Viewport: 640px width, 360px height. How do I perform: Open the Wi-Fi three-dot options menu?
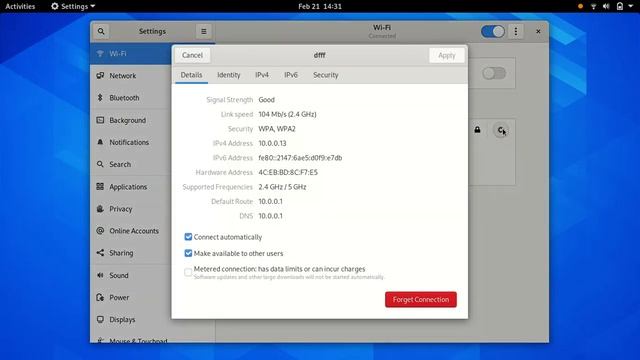[x=516, y=31]
